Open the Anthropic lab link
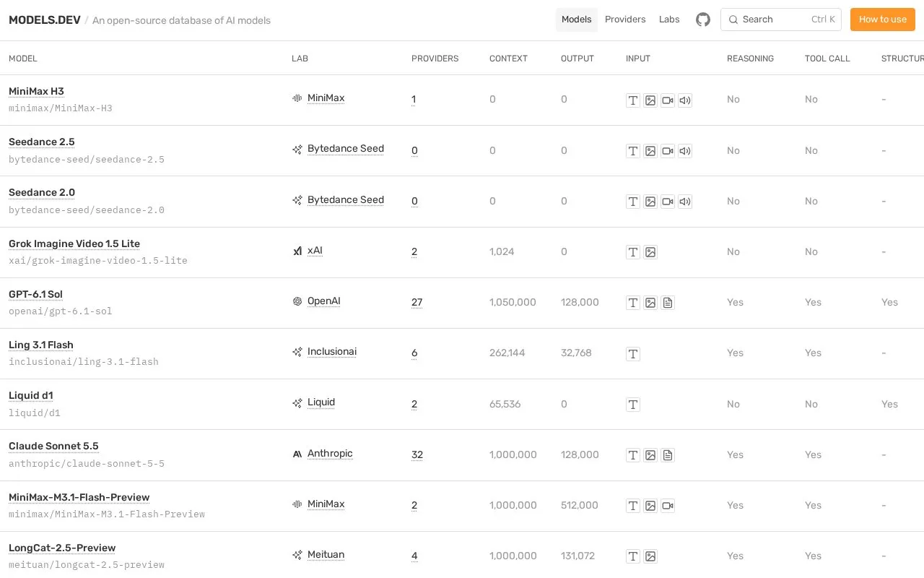 (330, 454)
